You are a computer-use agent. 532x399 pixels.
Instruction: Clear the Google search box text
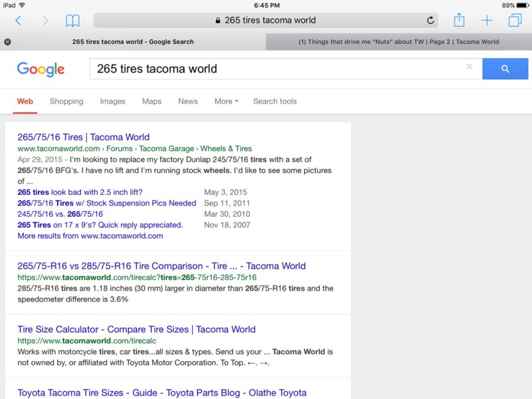pyautogui.click(x=469, y=67)
